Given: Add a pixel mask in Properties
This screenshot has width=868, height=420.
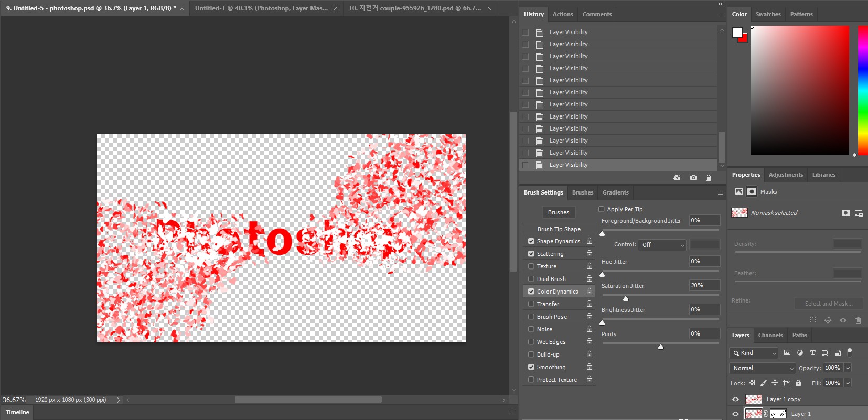Looking at the screenshot, I should [x=845, y=213].
